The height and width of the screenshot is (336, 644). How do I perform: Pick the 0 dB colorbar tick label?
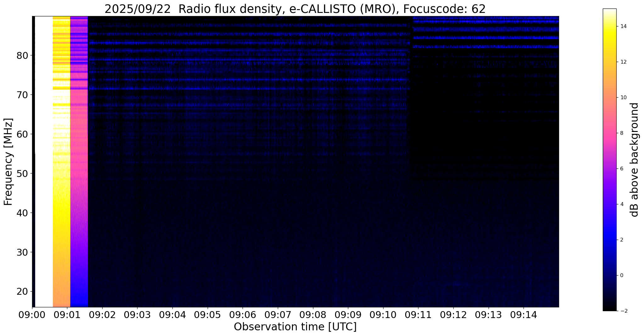621,276
